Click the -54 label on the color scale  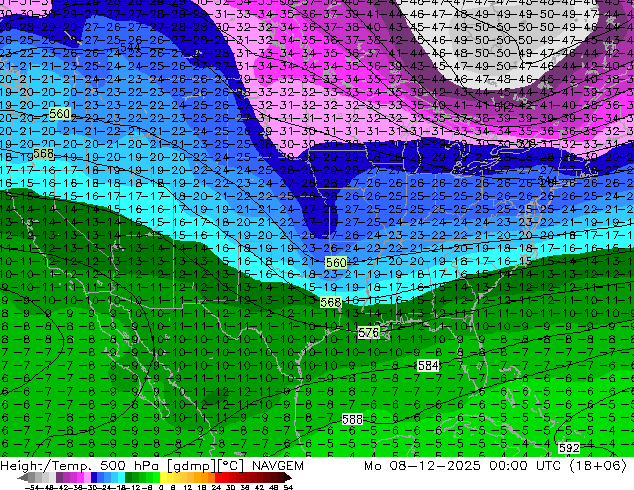(x=32, y=487)
